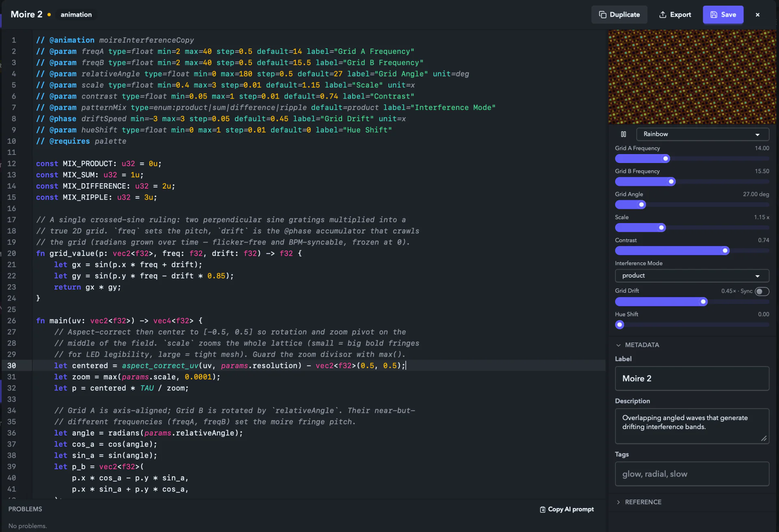Click the Export upload icon
This screenshot has height=532, width=779.
(x=663, y=15)
